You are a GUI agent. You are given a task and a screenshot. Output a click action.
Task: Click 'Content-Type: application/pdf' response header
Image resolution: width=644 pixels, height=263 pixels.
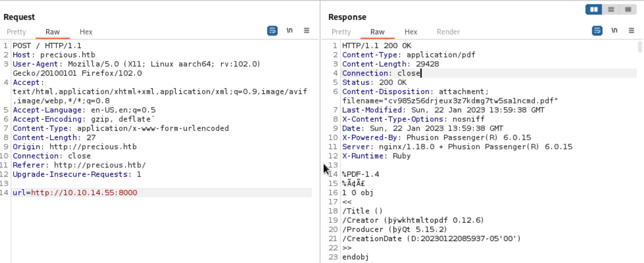(x=409, y=55)
